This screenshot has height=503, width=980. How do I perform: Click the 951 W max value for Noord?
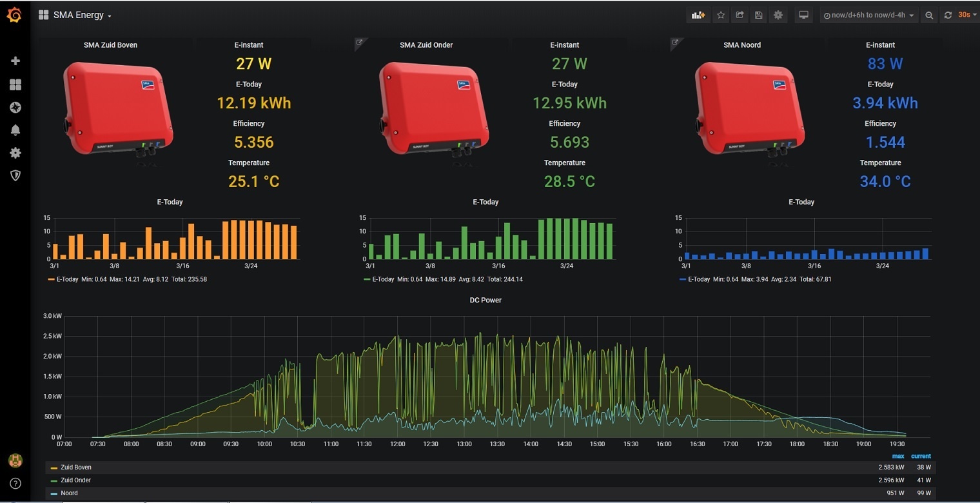[896, 493]
